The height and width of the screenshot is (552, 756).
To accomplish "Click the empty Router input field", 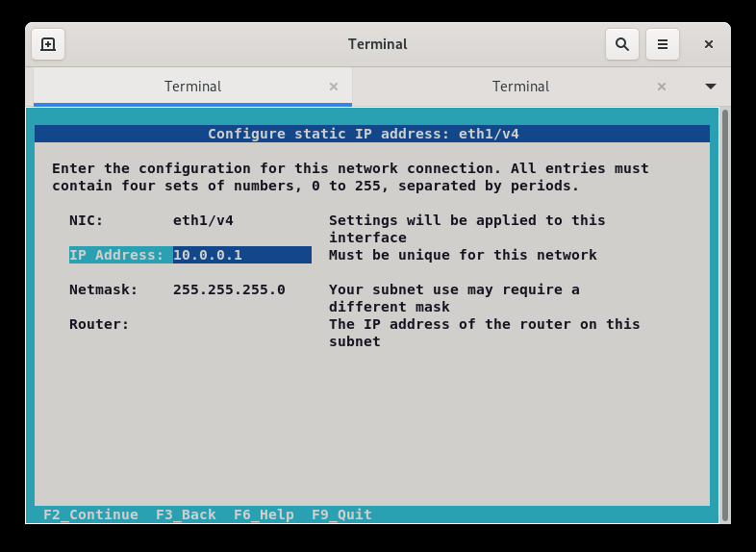I will click(240, 324).
